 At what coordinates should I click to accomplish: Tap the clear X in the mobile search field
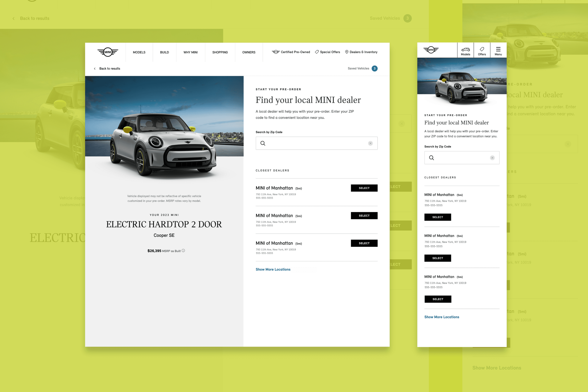click(x=492, y=158)
